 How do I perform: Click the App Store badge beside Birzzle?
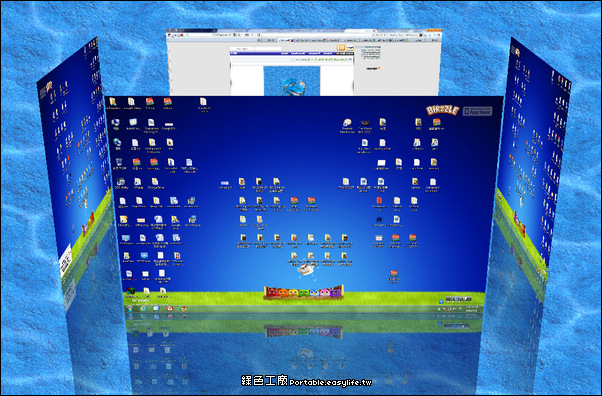[x=478, y=111]
